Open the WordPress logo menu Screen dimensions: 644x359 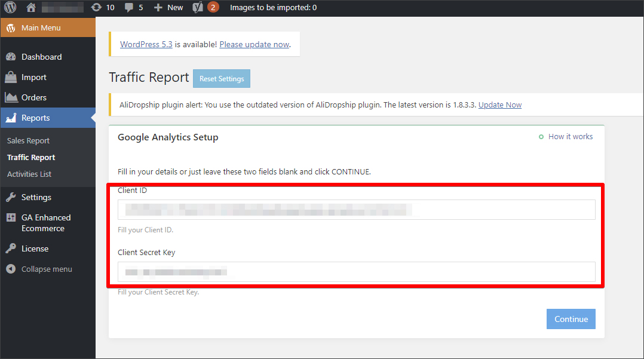tap(10, 7)
